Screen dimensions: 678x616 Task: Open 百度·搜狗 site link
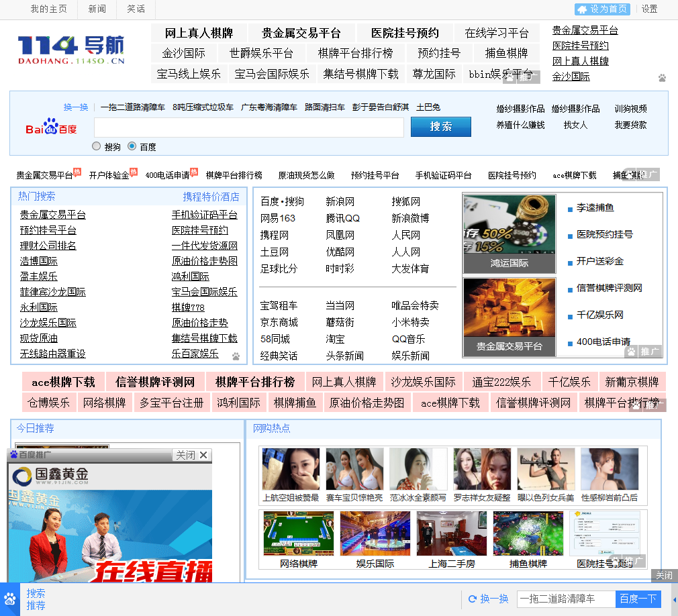[x=282, y=201]
